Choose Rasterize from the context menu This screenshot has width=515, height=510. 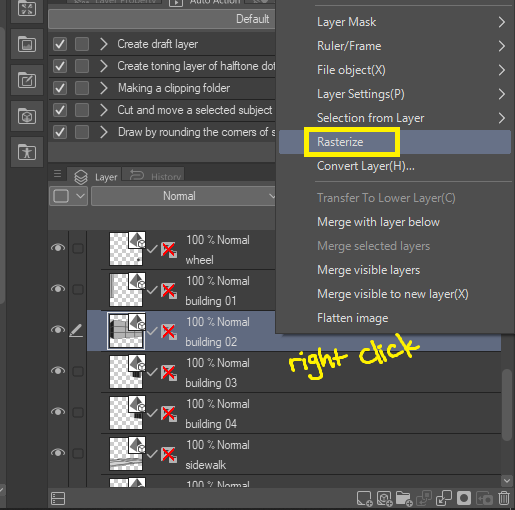tap(395, 142)
